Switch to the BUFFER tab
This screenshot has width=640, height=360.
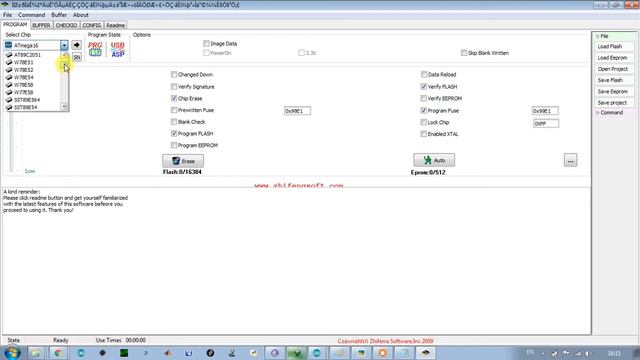[41, 25]
